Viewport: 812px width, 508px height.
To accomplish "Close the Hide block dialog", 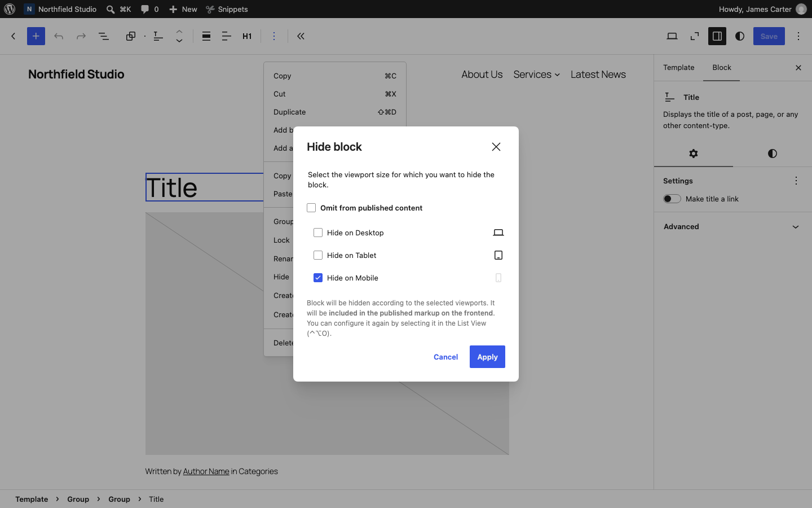I will click(496, 147).
